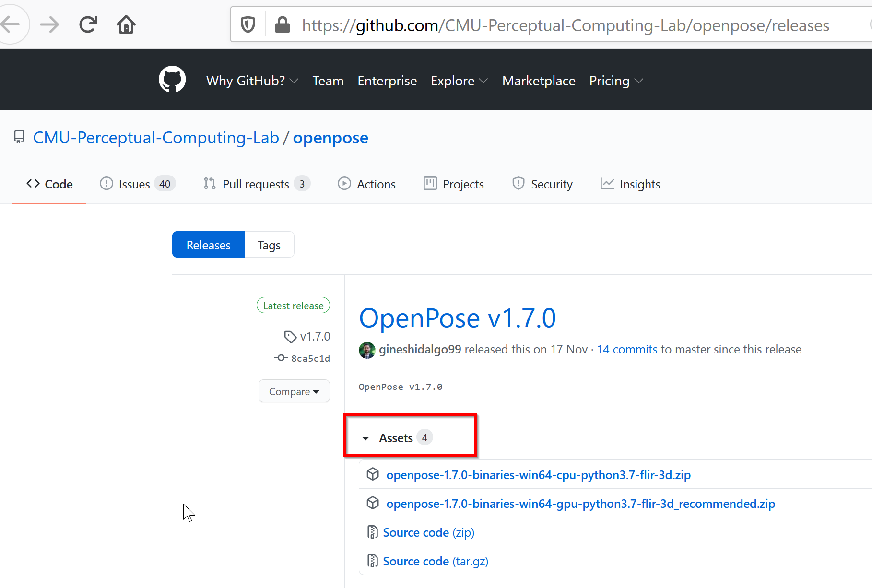Switch to the Code tab
The height and width of the screenshot is (588, 872).
tap(49, 184)
